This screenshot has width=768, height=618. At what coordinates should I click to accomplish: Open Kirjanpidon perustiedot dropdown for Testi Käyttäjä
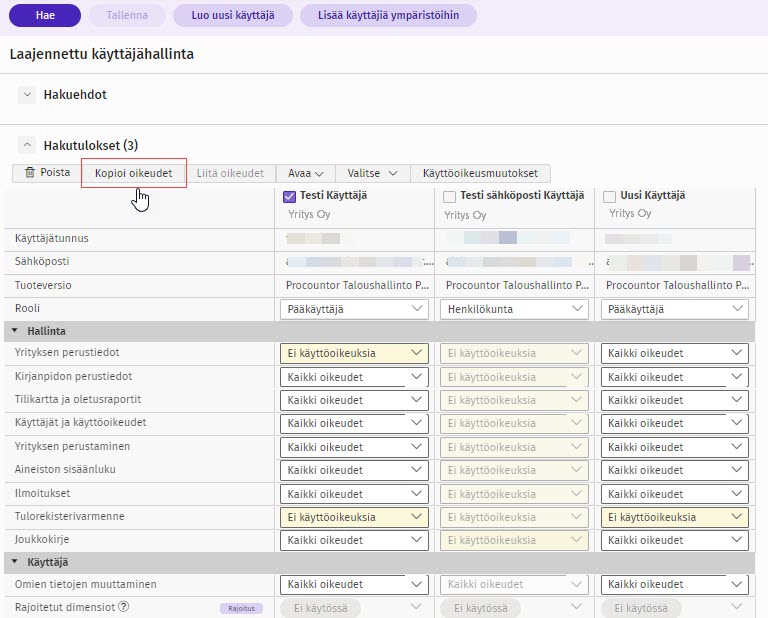(x=354, y=377)
